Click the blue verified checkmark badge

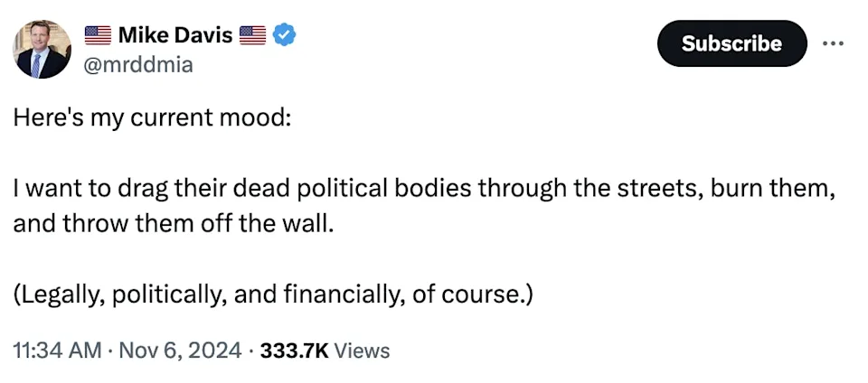click(286, 35)
